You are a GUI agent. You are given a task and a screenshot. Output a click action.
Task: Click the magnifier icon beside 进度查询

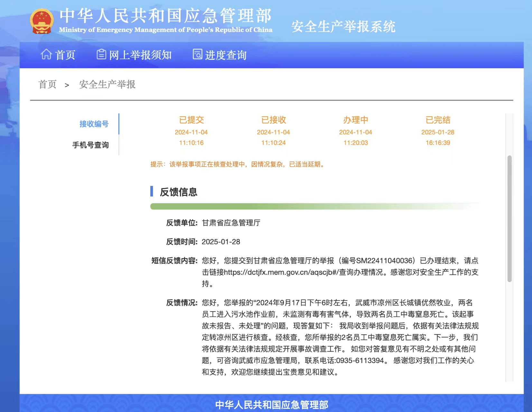197,55
